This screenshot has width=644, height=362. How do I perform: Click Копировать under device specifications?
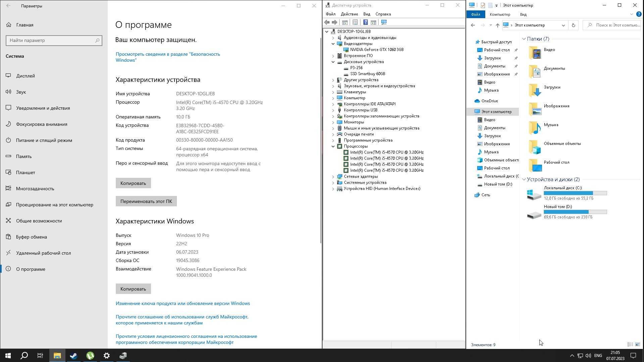pyautogui.click(x=133, y=183)
